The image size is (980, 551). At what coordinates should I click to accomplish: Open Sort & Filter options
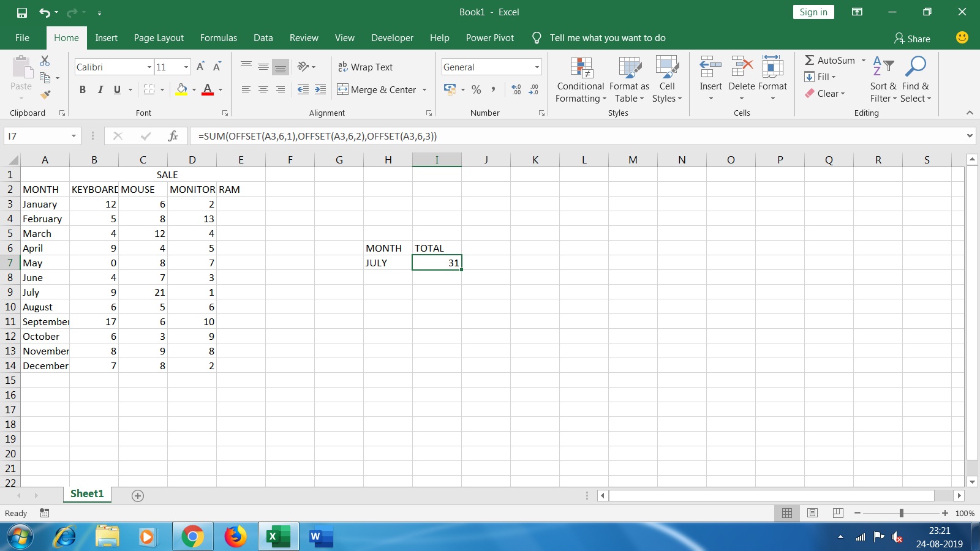click(x=882, y=80)
